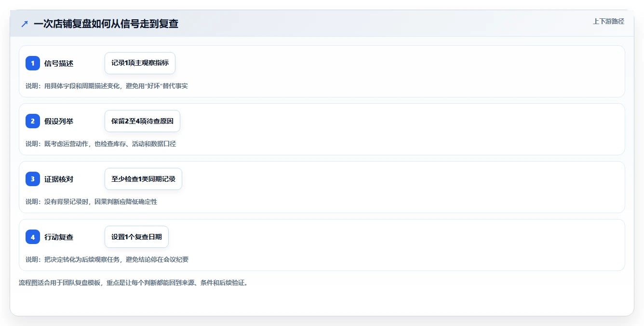The image size is (644, 326).
Task: Select step number 3 badge
Action: click(x=33, y=179)
